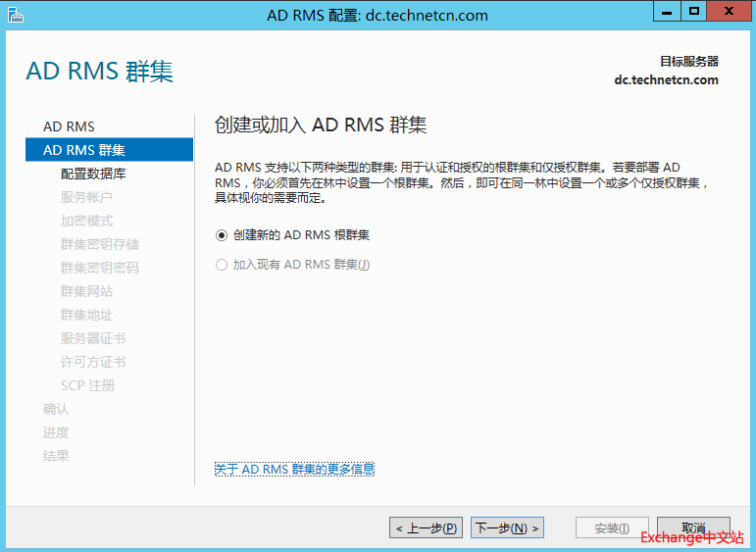Screen dimensions: 756x552
Task: Select 群集密钥存储 navigation item
Action: [x=99, y=244]
